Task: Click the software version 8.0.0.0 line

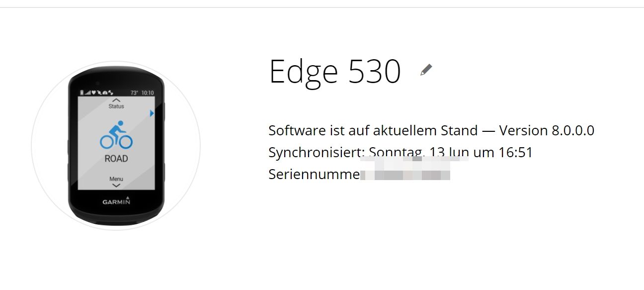Action: pyautogui.click(x=431, y=131)
